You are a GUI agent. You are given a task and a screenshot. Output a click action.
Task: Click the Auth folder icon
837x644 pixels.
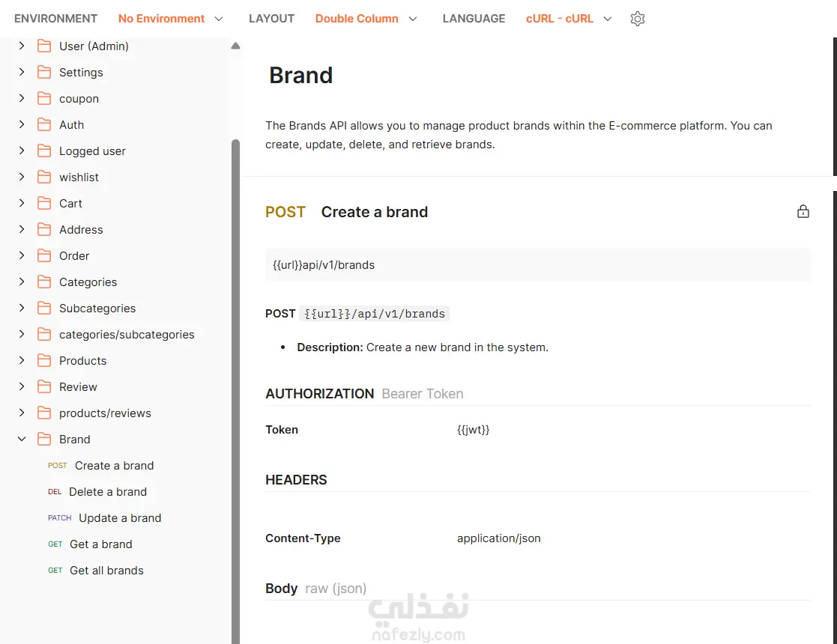click(x=44, y=125)
